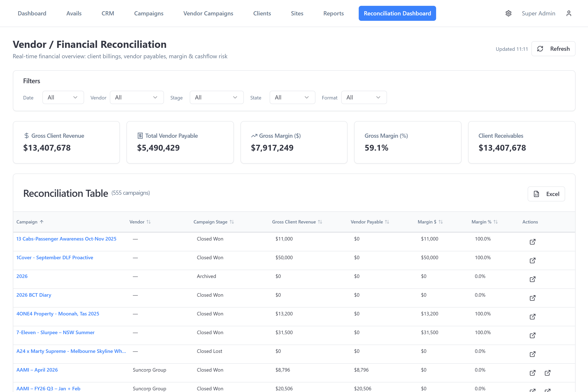Switch to the Reports tab
The width and height of the screenshot is (588, 392).
(x=333, y=14)
